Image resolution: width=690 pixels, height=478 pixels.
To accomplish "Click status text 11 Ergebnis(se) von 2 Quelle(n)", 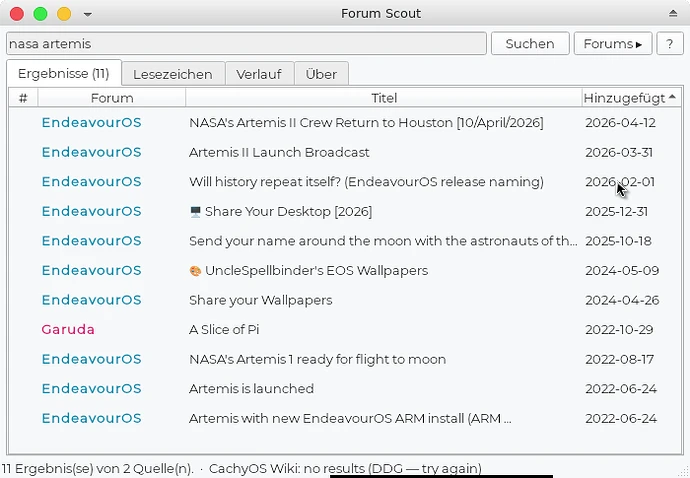I will pyautogui.click(x=97, y=468).
